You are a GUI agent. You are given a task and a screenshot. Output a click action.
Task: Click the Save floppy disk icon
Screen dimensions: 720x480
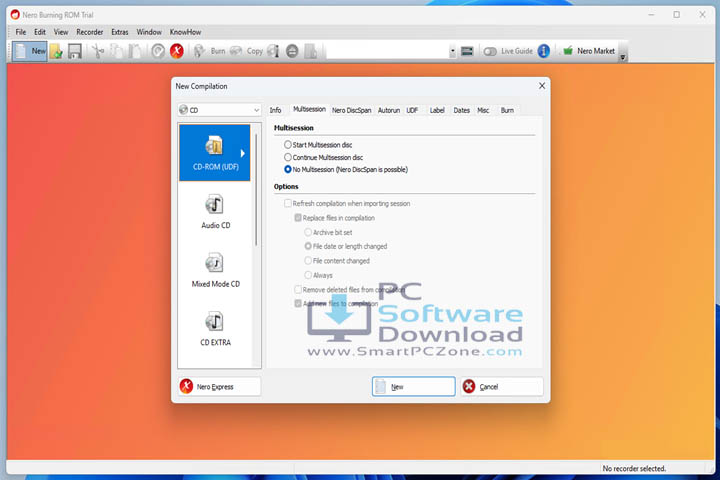[74, 51]
